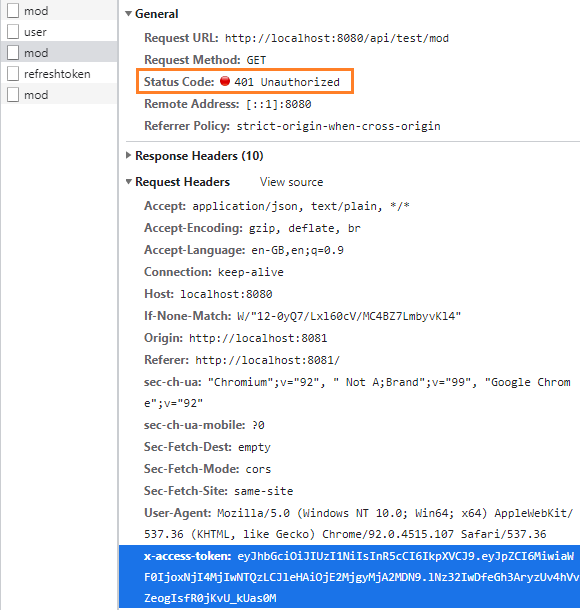Click the Origin header value
The image size is (580, 610).
tap(258, 338)
